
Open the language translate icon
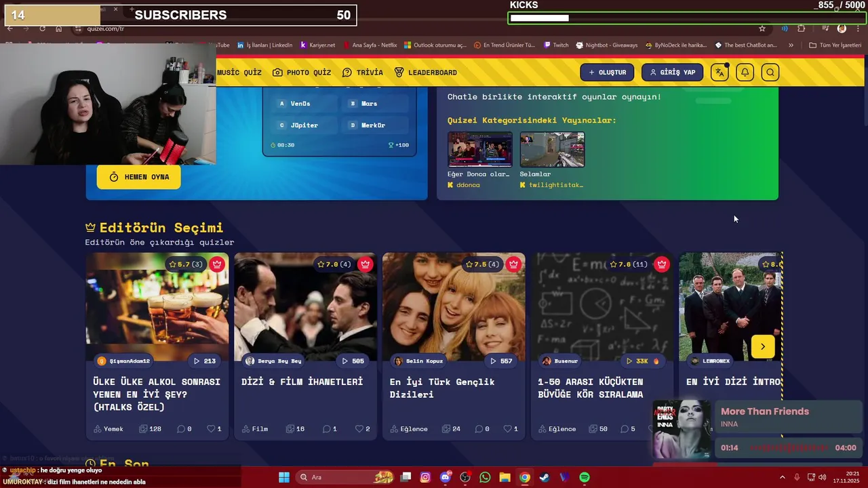[x=719, y=73]
